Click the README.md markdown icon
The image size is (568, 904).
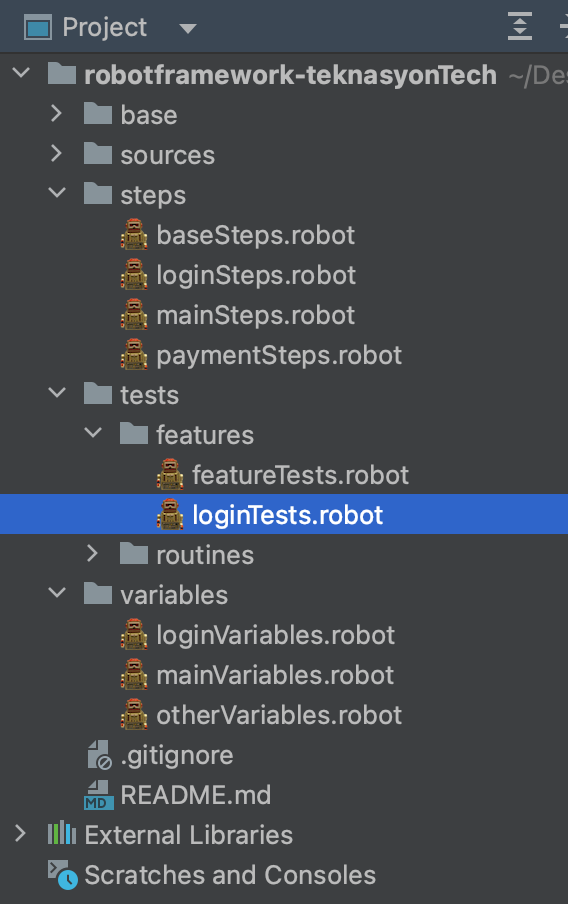(x=98, y=794)
